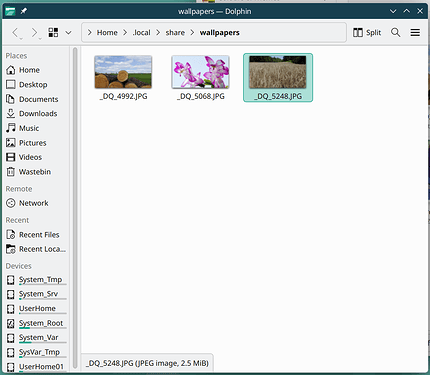Click status bar _DQ_5248.JPG info text
Viewport: 430px width, 375px height.
(147, 363)
